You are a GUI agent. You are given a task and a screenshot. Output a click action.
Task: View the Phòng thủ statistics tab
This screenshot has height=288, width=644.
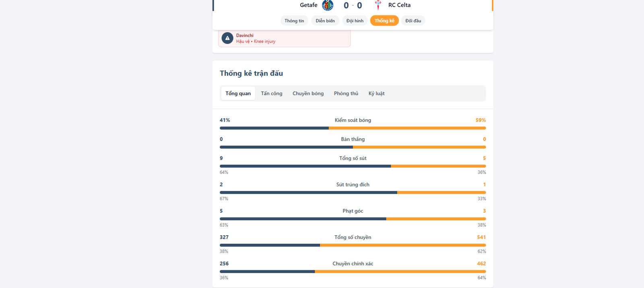(346, 93)
